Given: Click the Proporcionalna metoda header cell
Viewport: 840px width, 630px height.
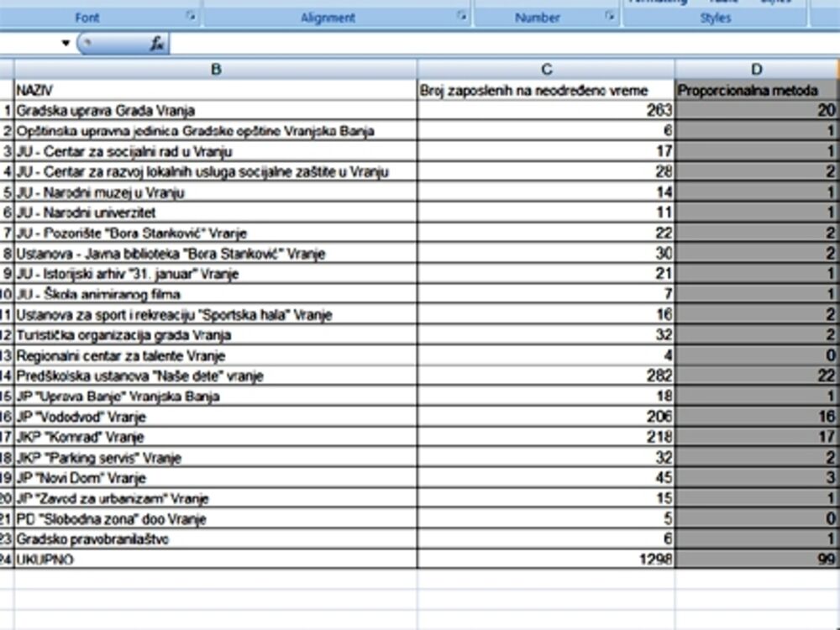Looking at the screenshot, I should (756, 89).
